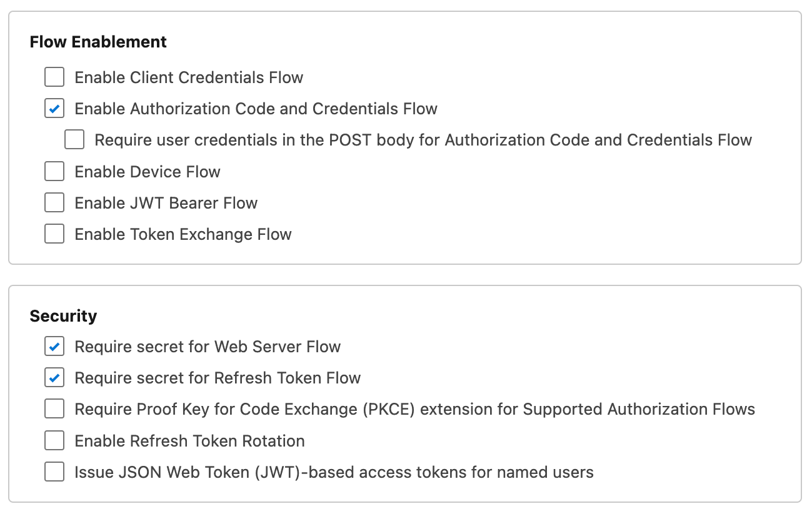Screen dimensions: 812x514
Task: Enable the Client Credentials Flow checkbox
Action: coord(54,77)
